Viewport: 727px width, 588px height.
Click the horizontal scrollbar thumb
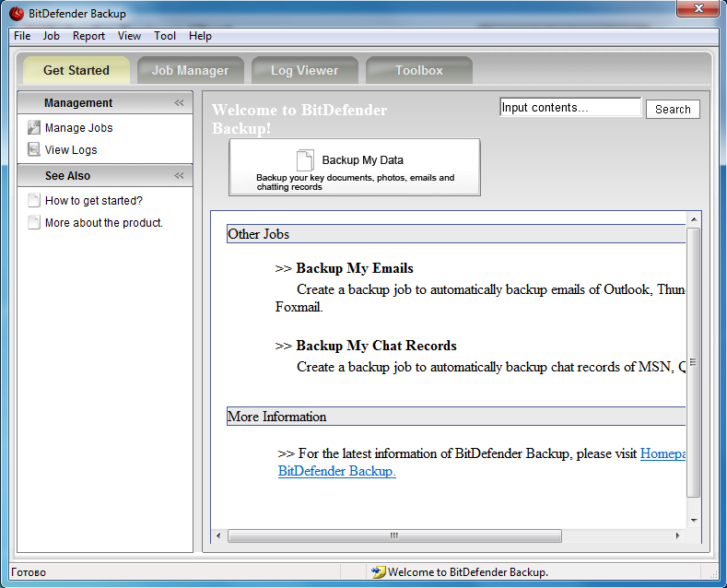pyautogui.click(x=394, y=535)
